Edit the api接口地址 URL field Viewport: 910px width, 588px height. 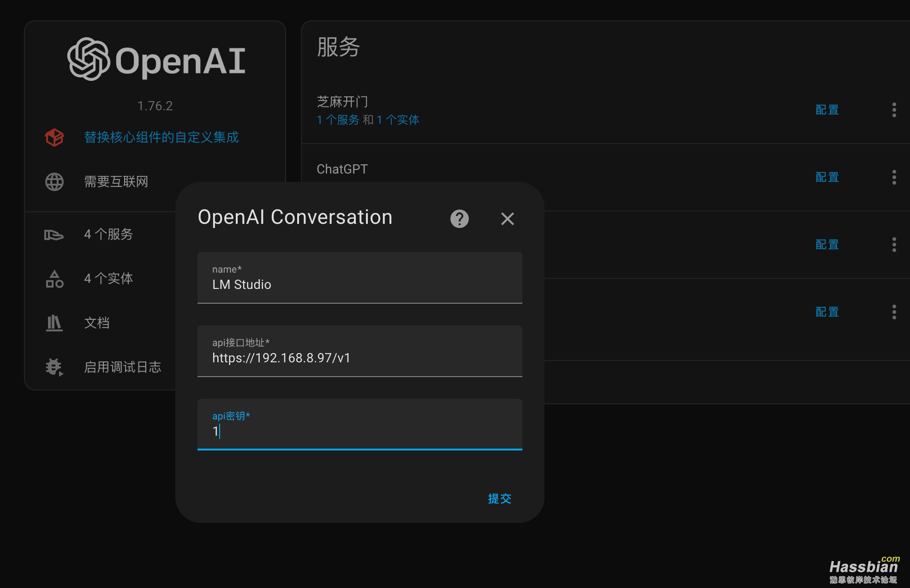359,351
